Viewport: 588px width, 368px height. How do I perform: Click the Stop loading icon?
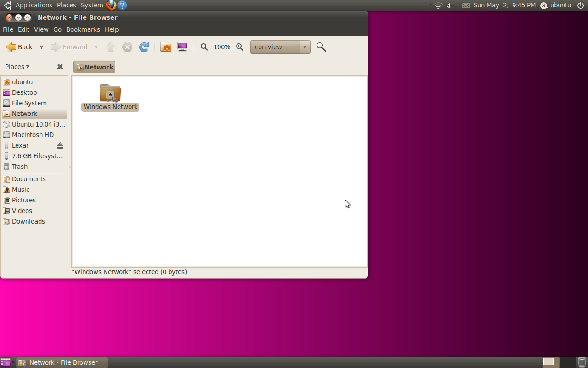pyautogui.click(x=127, y=47)
